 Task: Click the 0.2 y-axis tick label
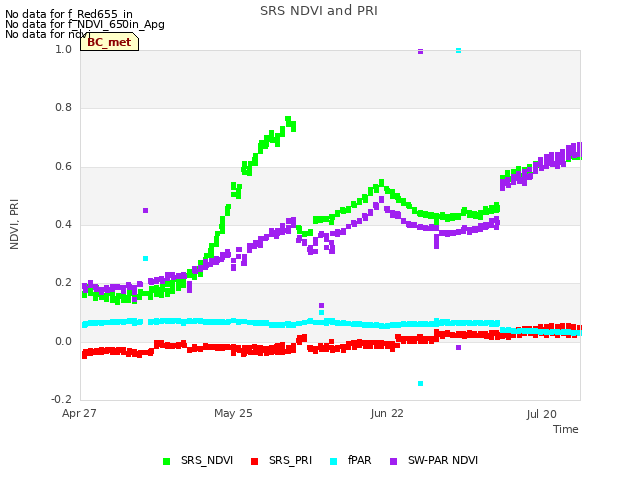(63, 283)
